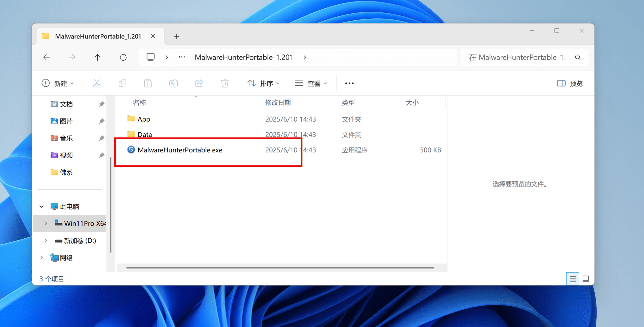Go up one folder level
Screen dimensions: 644x327
coord(98,58)
